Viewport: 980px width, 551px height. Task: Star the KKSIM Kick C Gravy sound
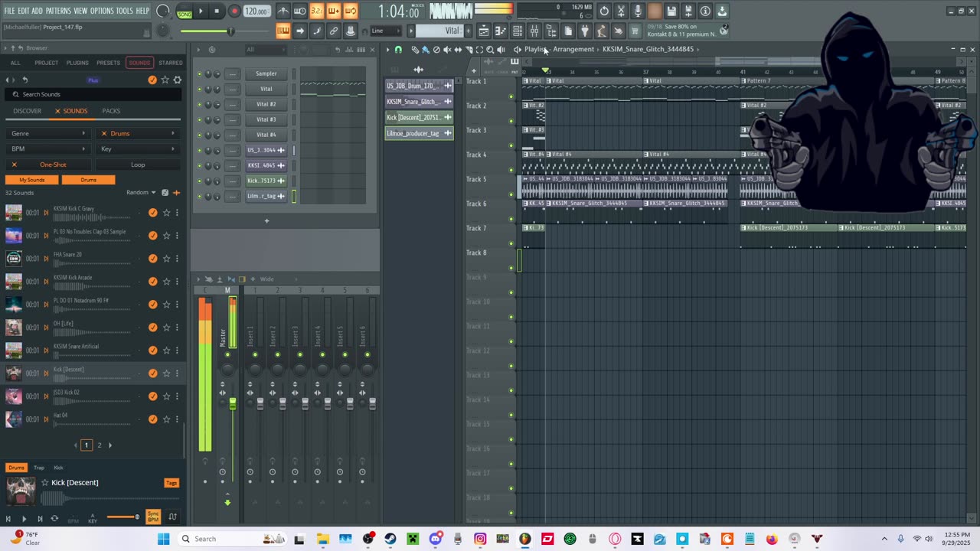coord(165,213)
